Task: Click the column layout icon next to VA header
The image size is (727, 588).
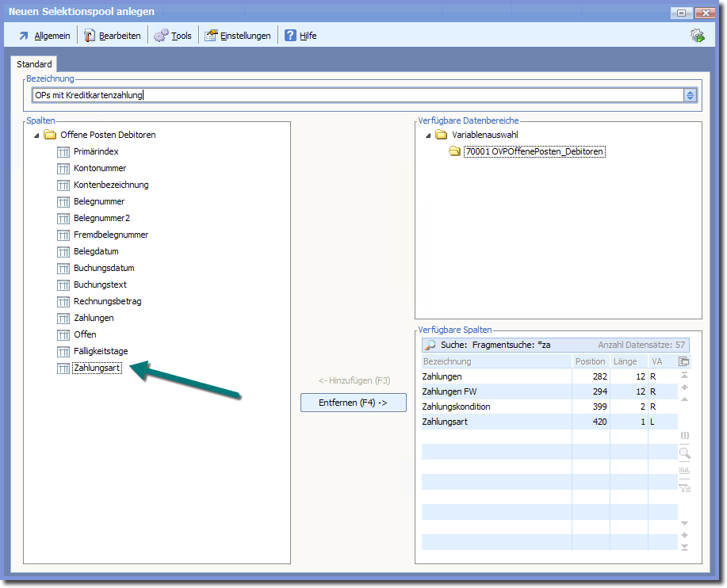Action: click(x=684, y=361)
